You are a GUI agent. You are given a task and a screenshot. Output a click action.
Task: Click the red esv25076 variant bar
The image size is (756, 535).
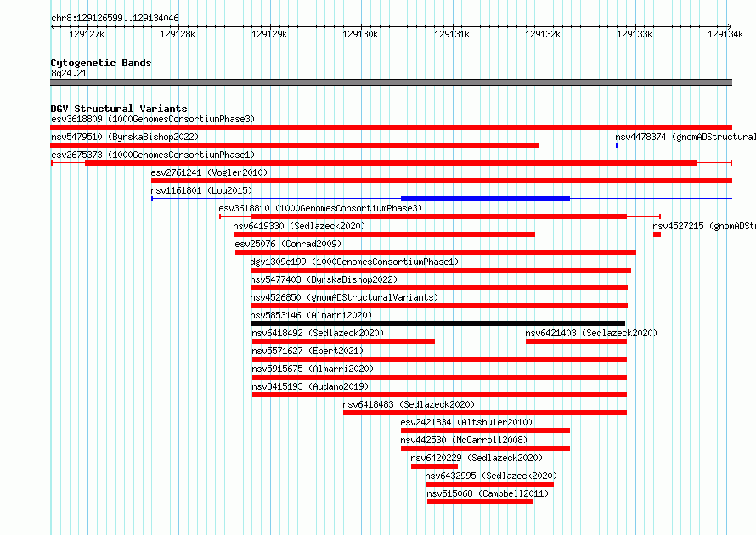coord(436,252)
